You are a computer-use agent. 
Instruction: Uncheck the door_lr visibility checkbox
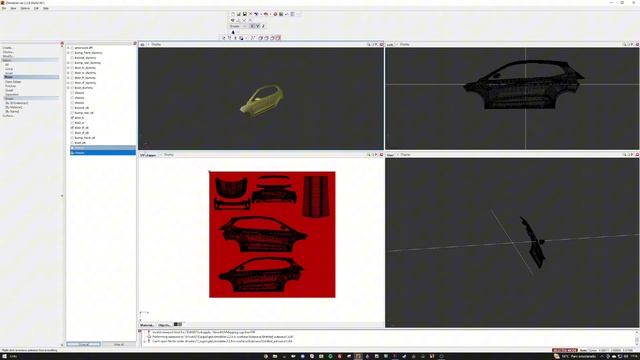point(72,118)
